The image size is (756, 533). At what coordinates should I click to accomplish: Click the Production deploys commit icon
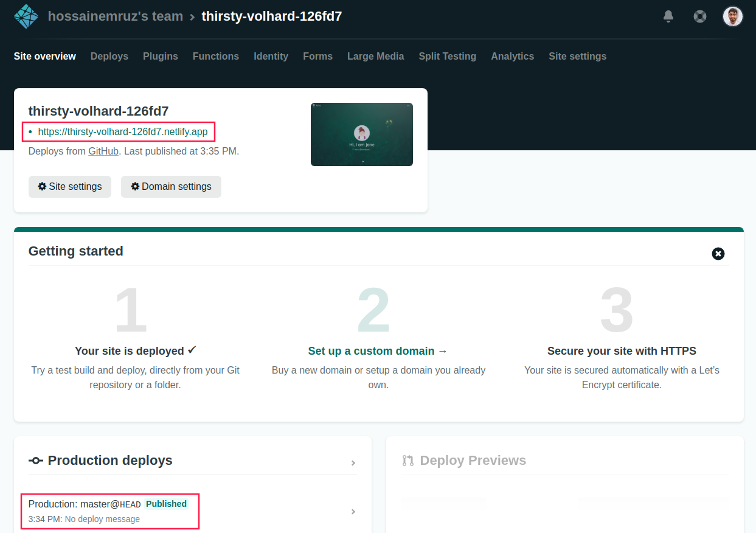tap(35, 461)
